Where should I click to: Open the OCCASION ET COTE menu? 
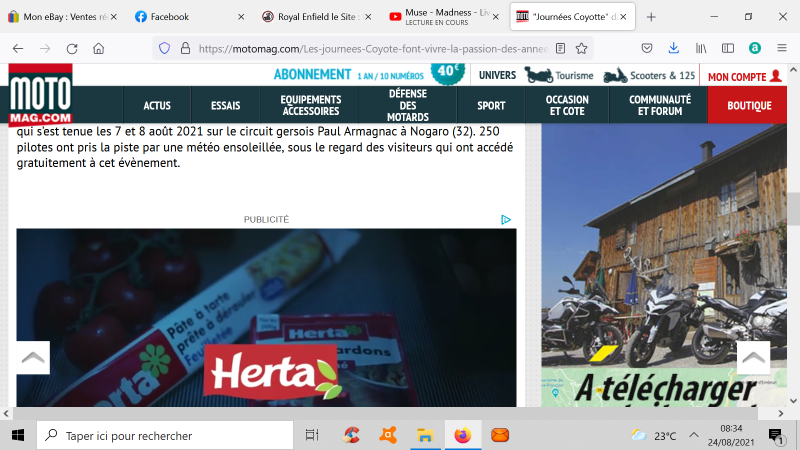point(567,106)
